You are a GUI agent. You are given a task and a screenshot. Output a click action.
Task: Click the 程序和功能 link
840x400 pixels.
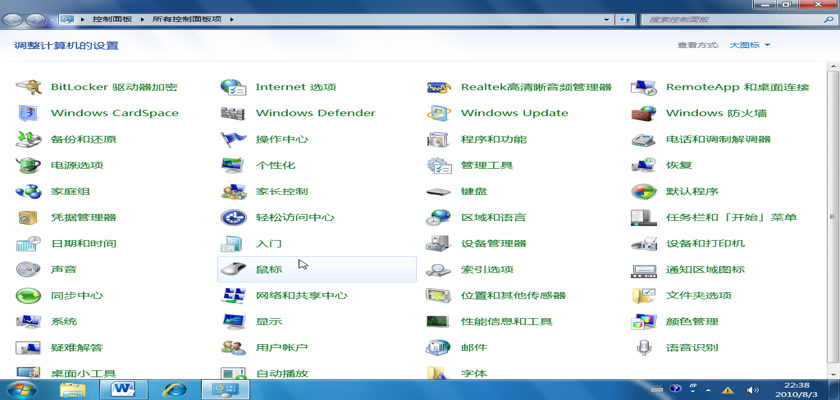click(493, 139)
